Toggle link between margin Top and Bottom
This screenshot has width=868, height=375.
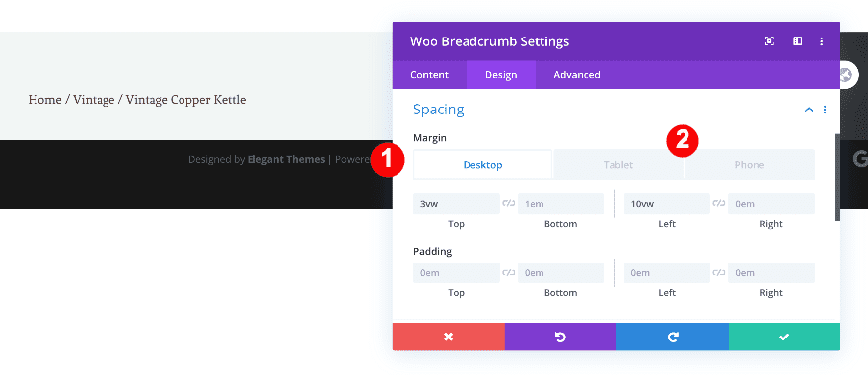click(x=509, y=204)
